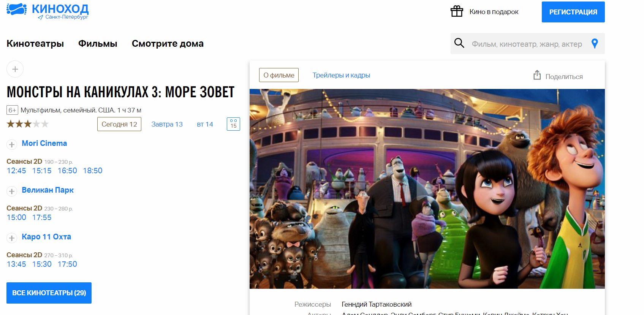The width and height of the screenshot is (644, 315).
Task: Choose the 15:00 session at Великан Парк
Action: [x=16, y=217]
